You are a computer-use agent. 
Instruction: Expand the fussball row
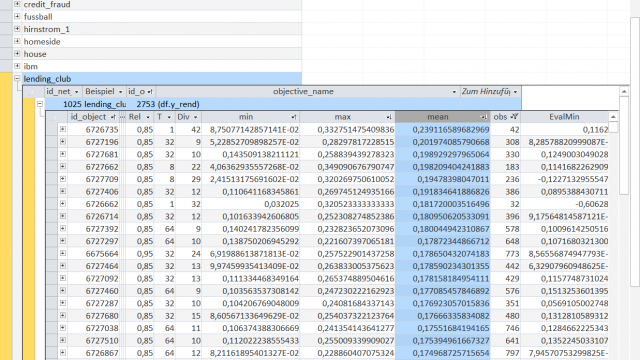click(x=17, y=16)
